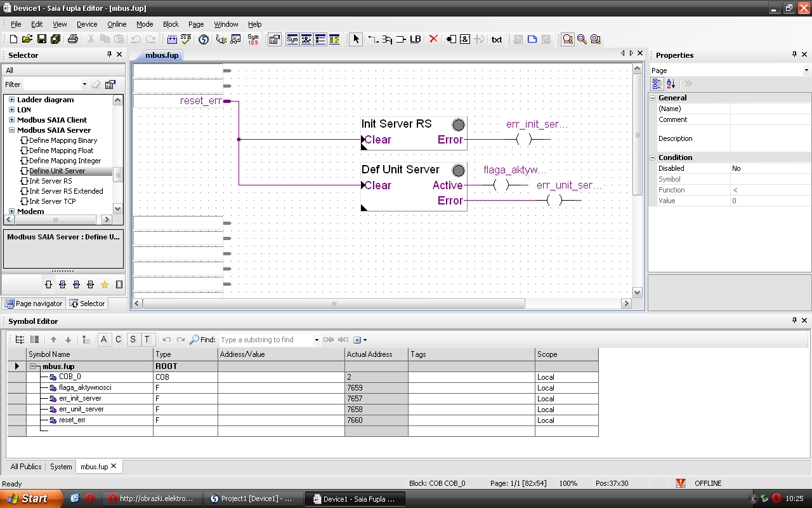Switch to Page navigator tab
This screenshot has height=508, width=812.
click(x=34, y=304)
